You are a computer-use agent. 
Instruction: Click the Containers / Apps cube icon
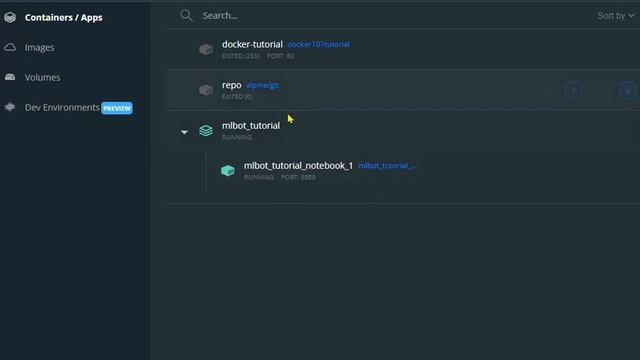click(10, 17)
